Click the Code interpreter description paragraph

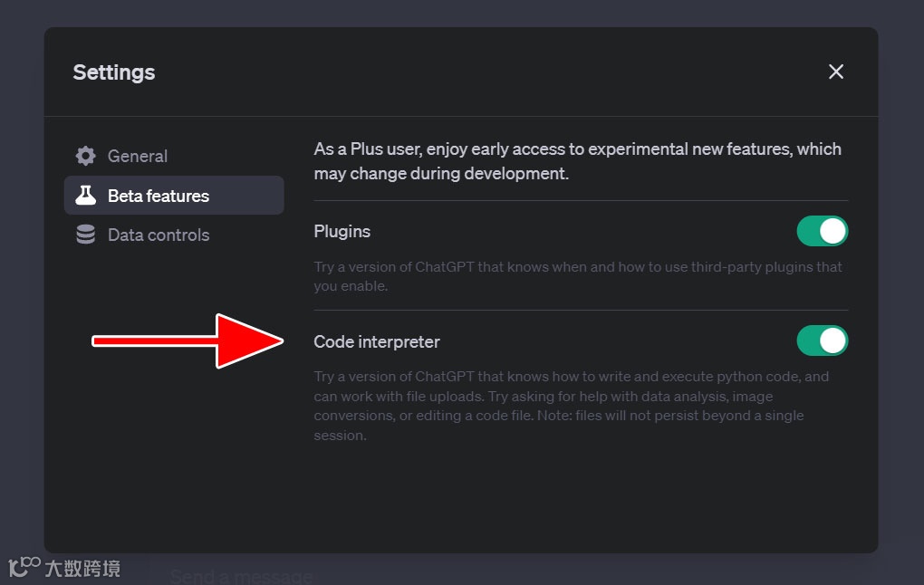pyautogui.click(x=571, y=406)
